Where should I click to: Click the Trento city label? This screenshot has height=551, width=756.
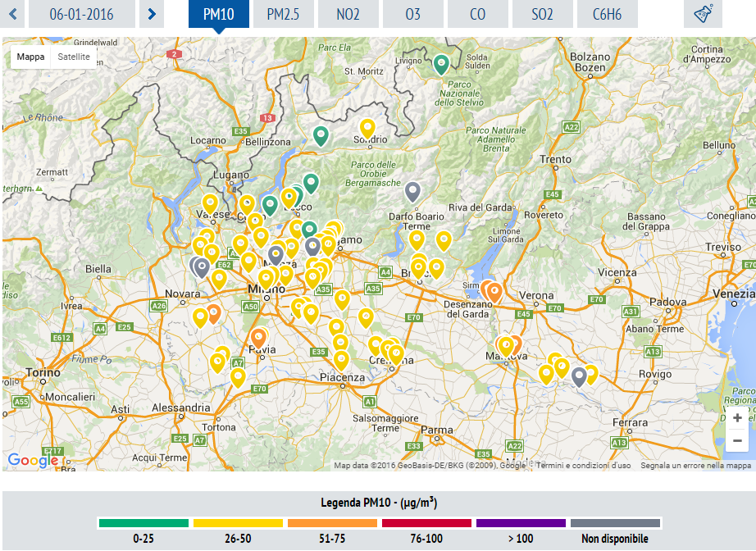[x=555, y=159]
